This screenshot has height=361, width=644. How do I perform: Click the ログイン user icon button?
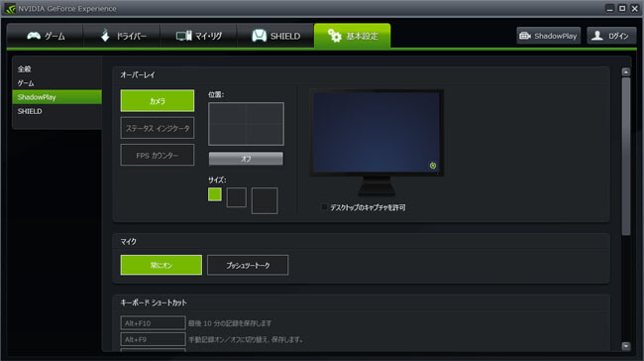pyautogui.click(x=611, y=36)
